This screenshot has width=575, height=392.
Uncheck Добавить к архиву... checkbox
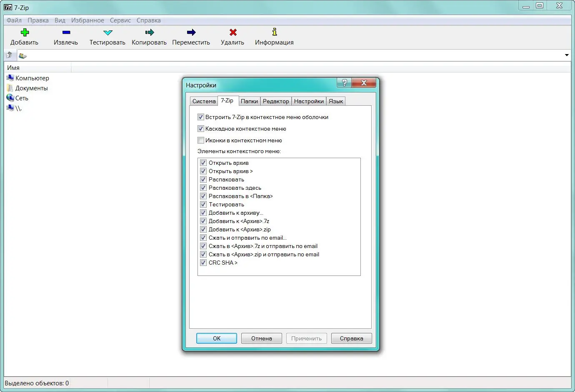click(x=203, y=213)
